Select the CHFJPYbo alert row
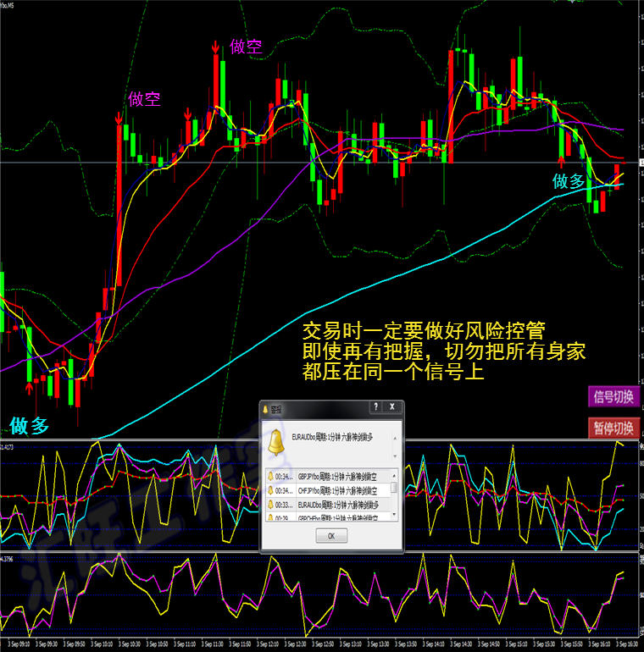Image resolution: width=644 pixels, height=652 pixels. click(328, 490)
